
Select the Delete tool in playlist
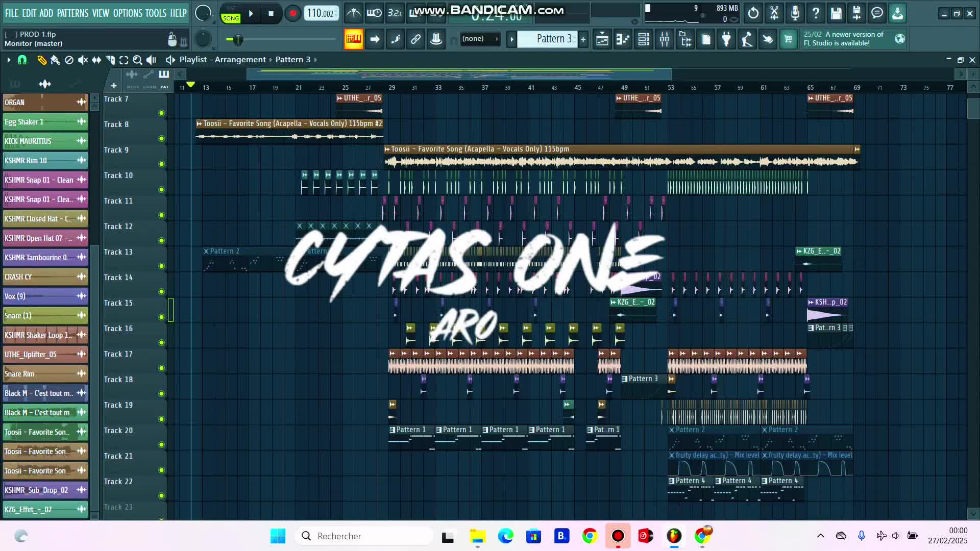[69, 60]
